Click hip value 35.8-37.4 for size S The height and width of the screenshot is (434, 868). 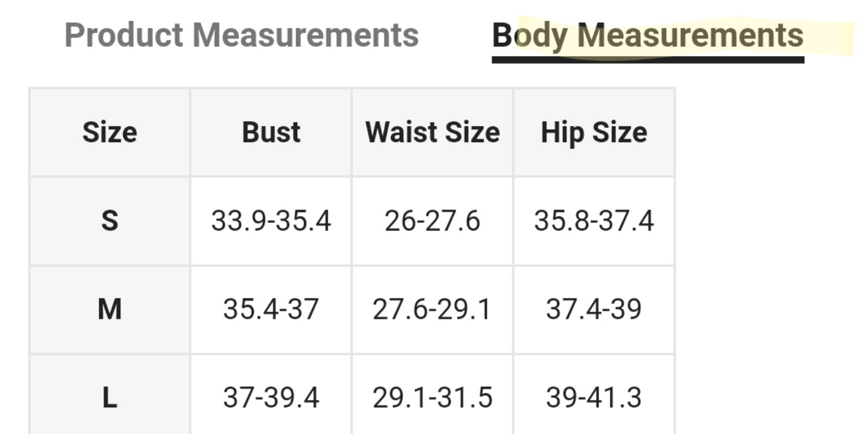click(x=594, y=221)
